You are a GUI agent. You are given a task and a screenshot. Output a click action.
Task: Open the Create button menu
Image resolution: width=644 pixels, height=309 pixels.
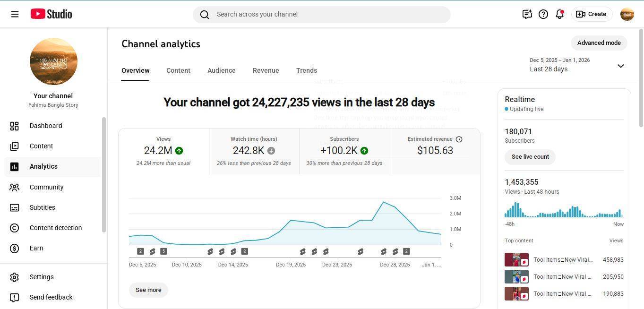(x=592, y=14)
